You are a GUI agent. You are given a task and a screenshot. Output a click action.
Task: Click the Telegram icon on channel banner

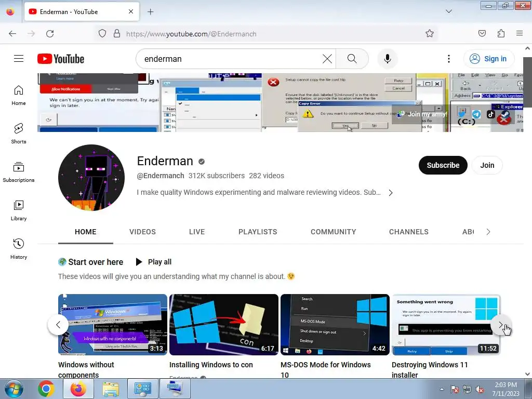477,114
